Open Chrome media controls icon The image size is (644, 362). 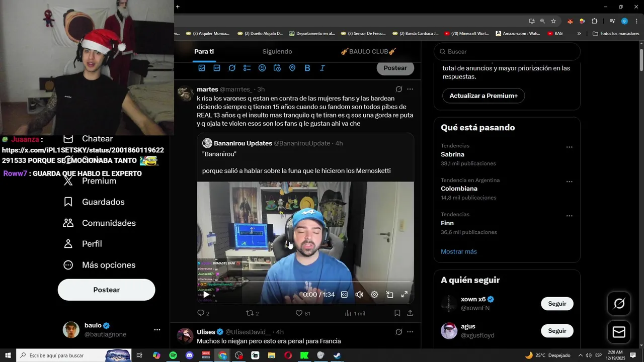tap(612, 21)
